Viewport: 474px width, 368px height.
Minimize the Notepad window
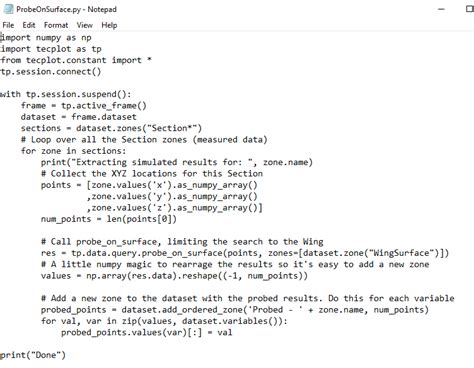441,9
